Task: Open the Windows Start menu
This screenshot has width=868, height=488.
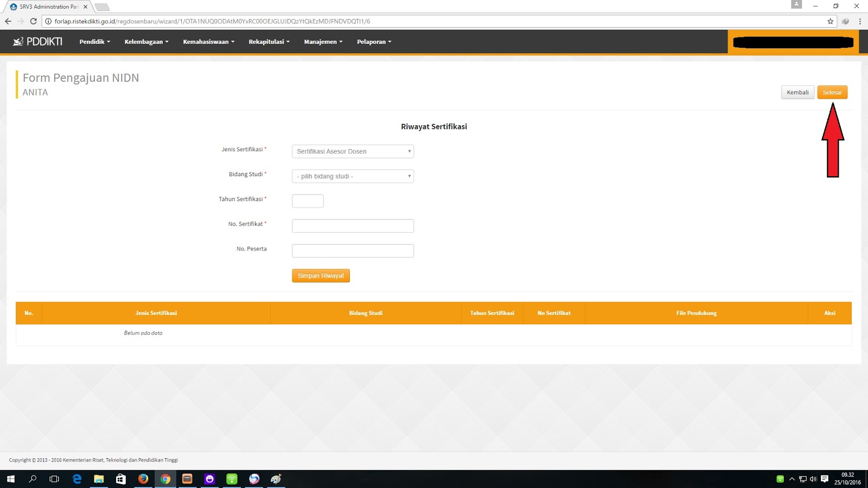Action: (x=10, y=479)
